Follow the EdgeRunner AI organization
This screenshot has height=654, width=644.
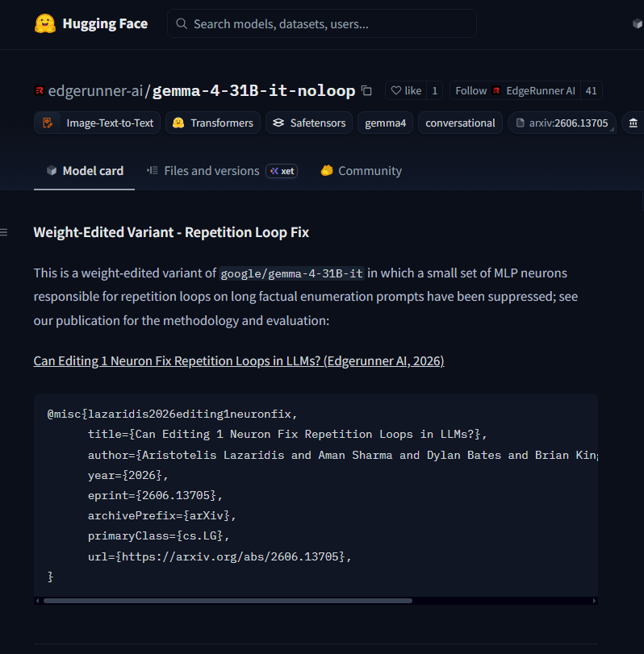(515, 90)
